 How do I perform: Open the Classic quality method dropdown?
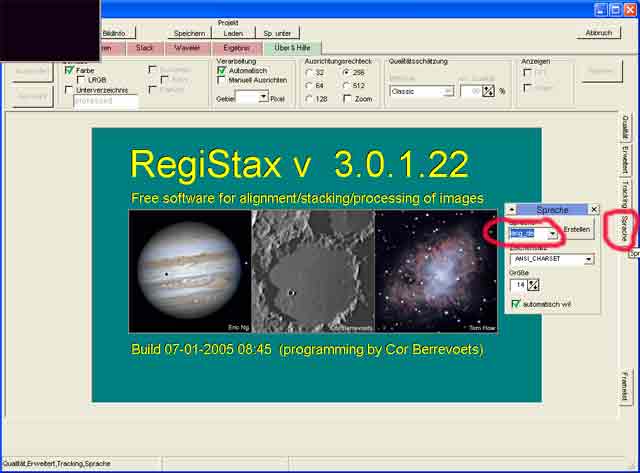pyautogui.click(x=448, y=91)
